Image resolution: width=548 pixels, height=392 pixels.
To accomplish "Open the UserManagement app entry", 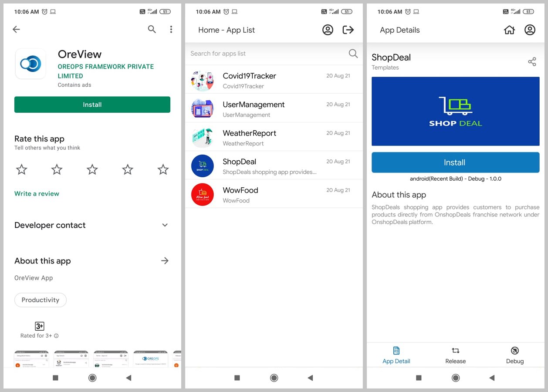I will 274,108.
